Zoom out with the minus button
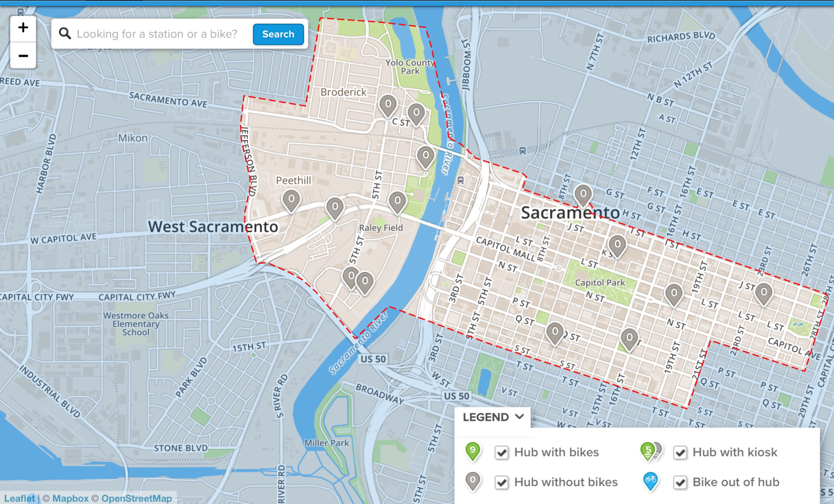834x504 pixels. 23,55
